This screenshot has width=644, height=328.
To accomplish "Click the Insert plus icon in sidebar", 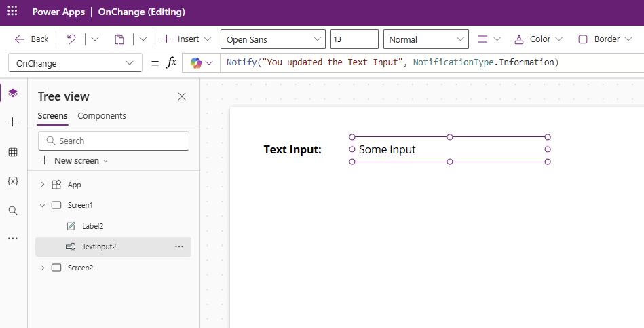I will (13, 122).
